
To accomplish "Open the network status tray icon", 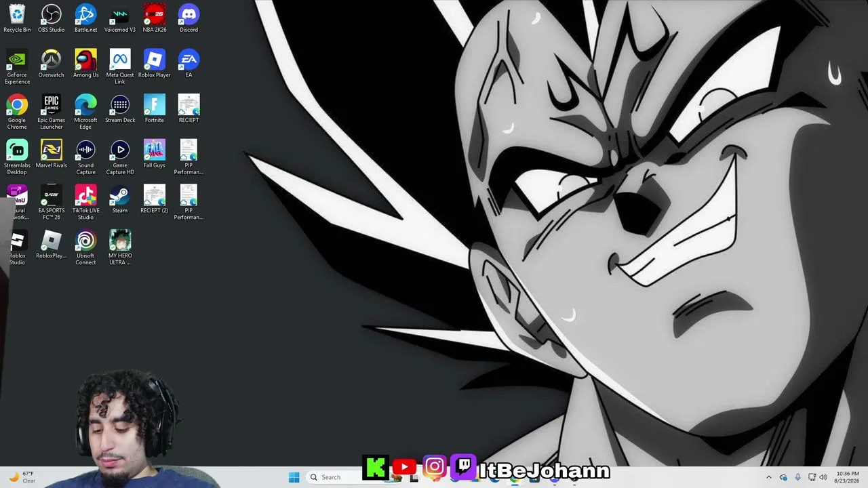I will pos(812,477).
